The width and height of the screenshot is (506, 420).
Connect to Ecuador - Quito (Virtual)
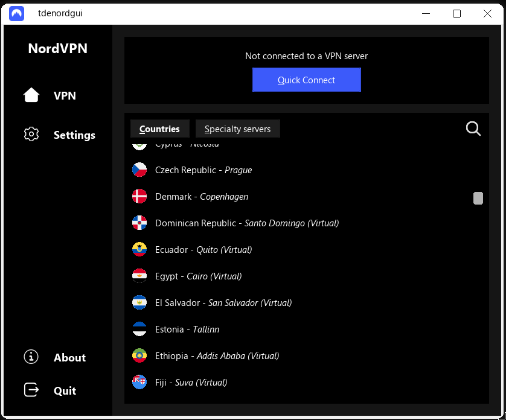click(x=203, y=250)
